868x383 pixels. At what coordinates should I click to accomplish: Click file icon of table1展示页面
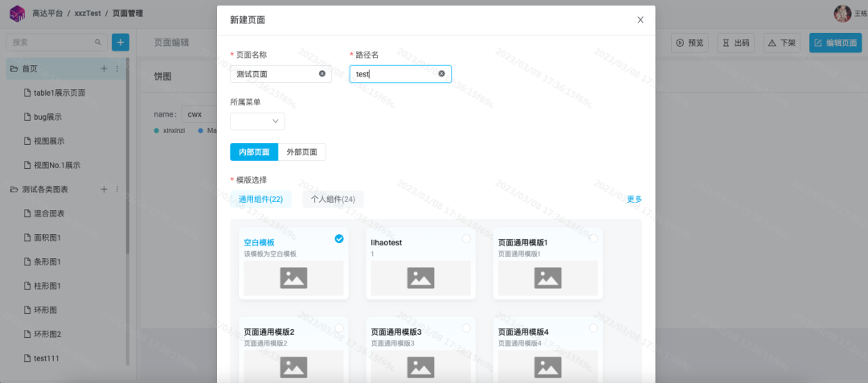27,93
